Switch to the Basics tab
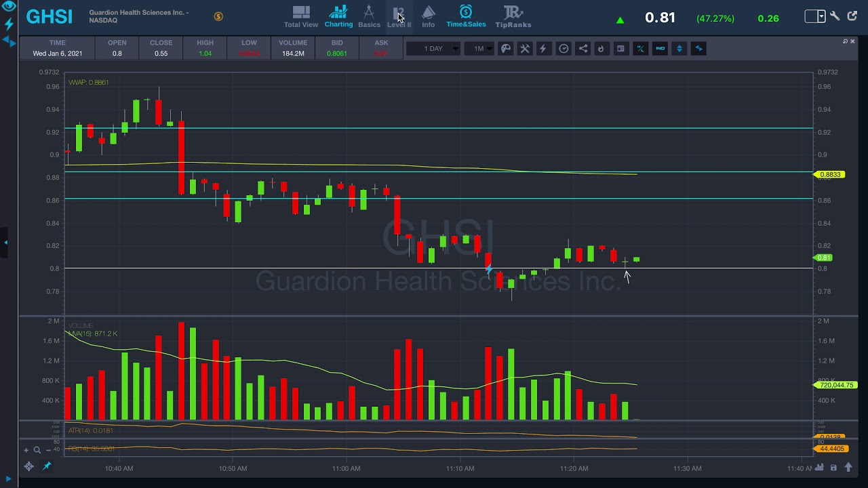Viewport: 868px width, 488px height. click(x=369, y=17)
